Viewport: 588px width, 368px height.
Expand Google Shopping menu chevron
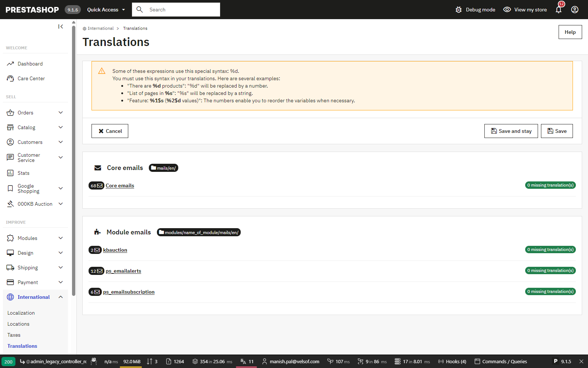click(x=61, y=188)
